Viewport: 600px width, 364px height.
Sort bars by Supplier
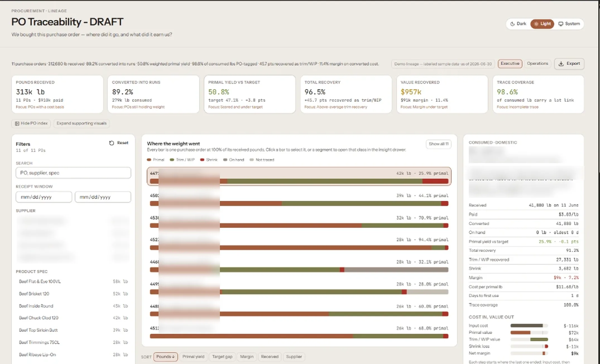pyautogui.click(x=294, y=357)
